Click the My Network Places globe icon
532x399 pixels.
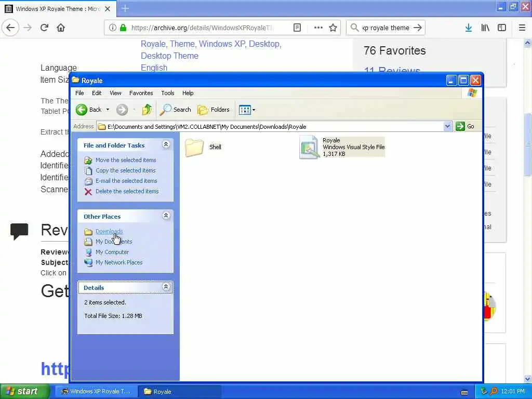pos(88,262)
